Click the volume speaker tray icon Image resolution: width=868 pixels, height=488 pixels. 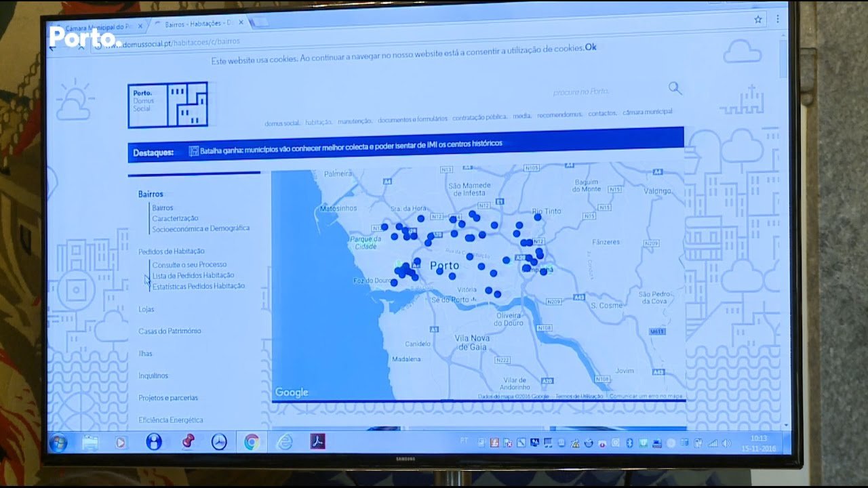pos(726,443)
